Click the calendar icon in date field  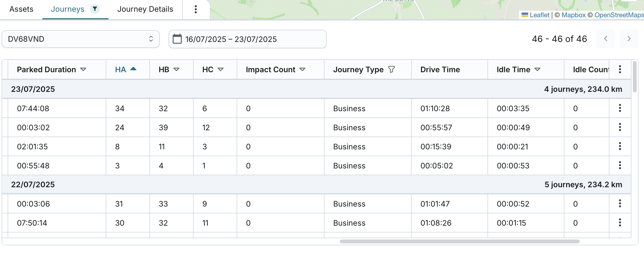(177, 39)
